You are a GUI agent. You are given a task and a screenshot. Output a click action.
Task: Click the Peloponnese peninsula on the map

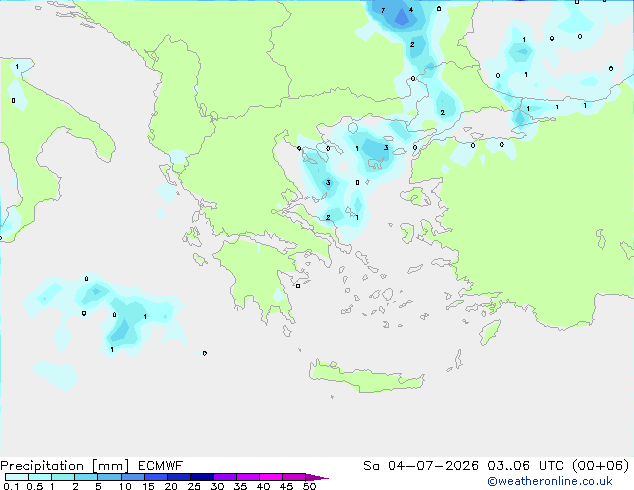[x=259, y=275]
